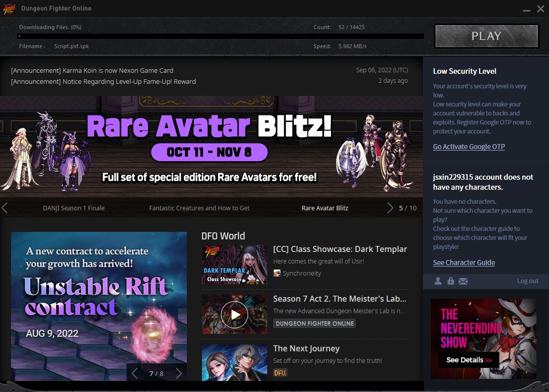
Task: Click the '2 days ago' timestamp
Action: coord(393,80)
